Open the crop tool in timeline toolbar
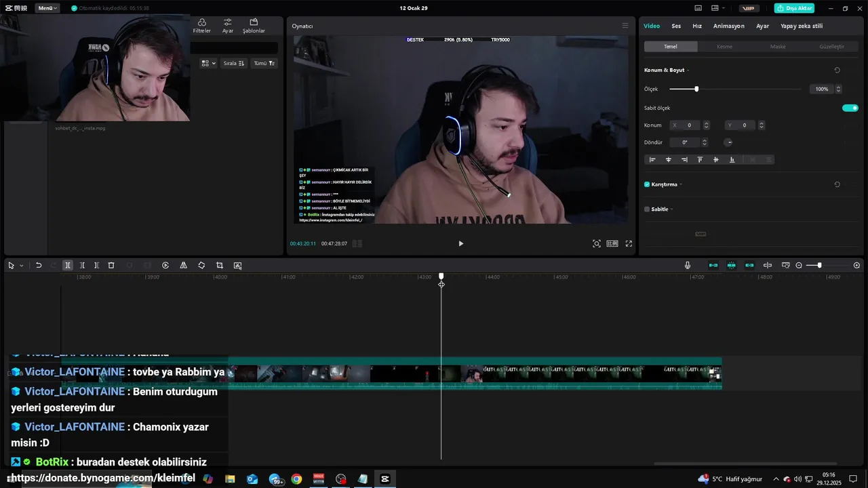The image size is (868, 488). click(x=220, y=266)
